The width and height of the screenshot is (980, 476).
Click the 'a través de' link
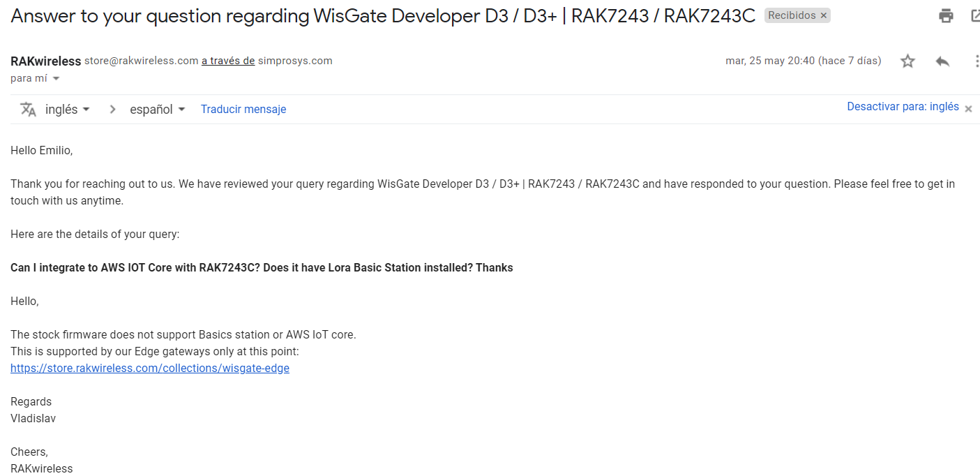pyautogui.click(x=228, y=61)
